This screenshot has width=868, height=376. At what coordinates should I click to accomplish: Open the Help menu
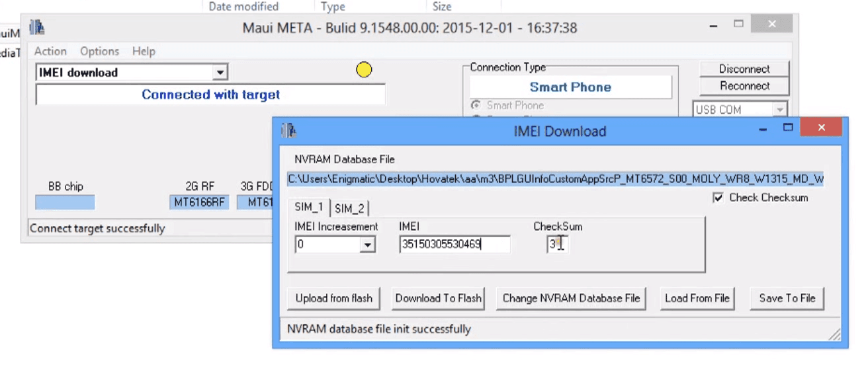(144, 51)
